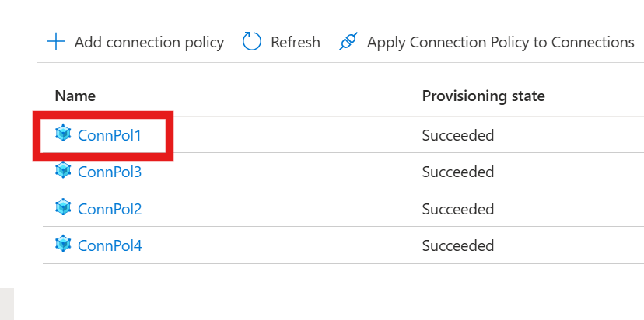Click the cube icon beside ConnPol3
This screenshot has height=320, width=644.
(63, 170)
